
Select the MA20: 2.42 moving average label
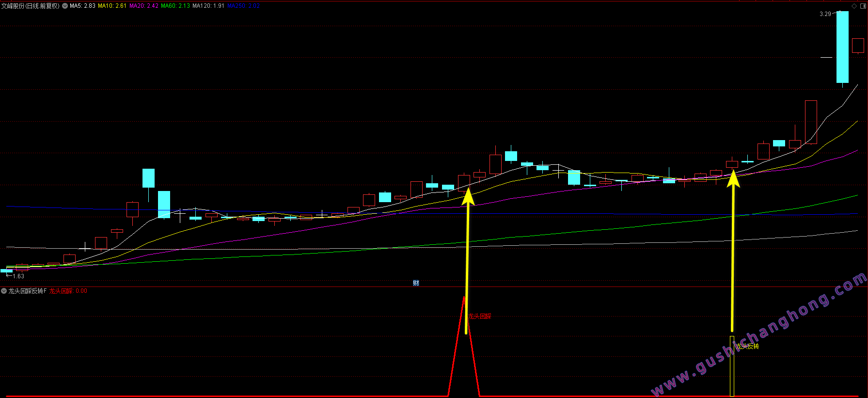[x=144, y=6]
